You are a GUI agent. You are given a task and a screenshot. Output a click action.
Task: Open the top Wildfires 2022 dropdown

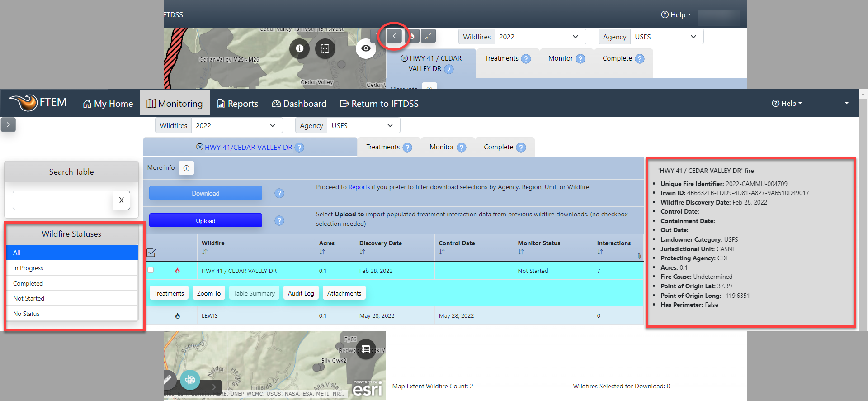(x=540, y=37)
